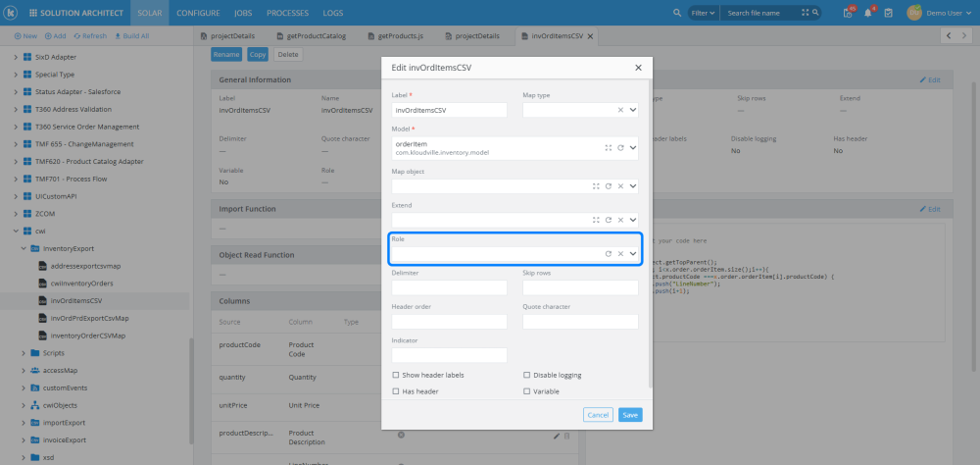Image resolution: width=980 pixels, height=465 pixels.
Task: Click Edit link in Import Function code panel
Action: pos(930,209)
